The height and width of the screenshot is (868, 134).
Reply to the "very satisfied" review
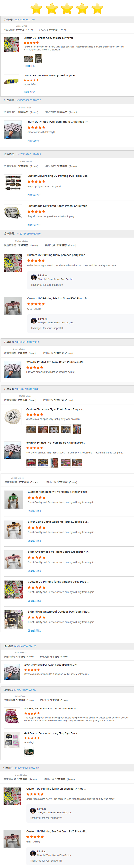tap(29, 92)
